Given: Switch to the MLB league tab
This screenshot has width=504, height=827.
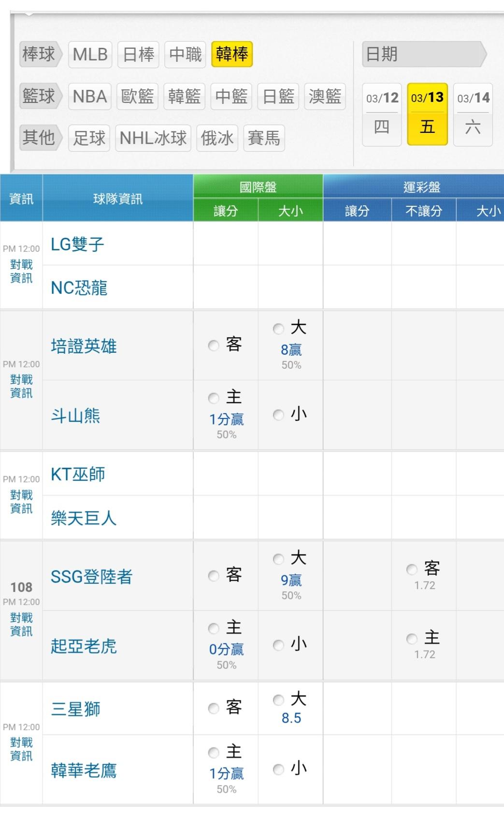Looking at the screenshot, I should pos(90,54).
